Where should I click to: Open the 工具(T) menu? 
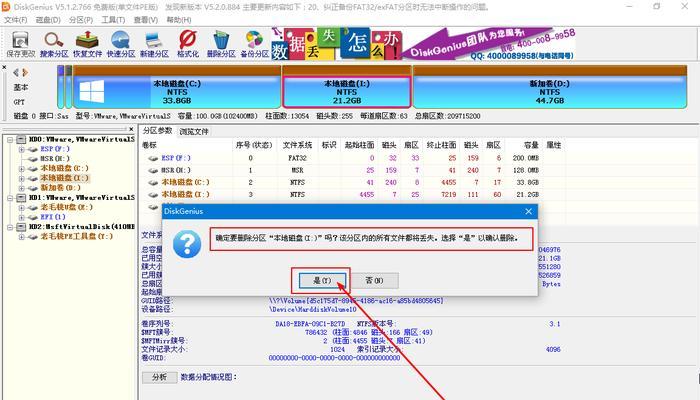(x=113, y=20)
